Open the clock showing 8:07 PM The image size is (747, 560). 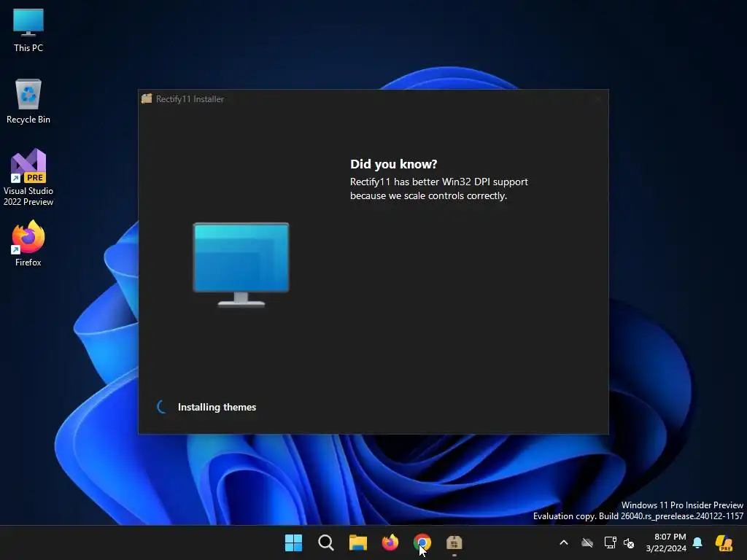(666, 542)
